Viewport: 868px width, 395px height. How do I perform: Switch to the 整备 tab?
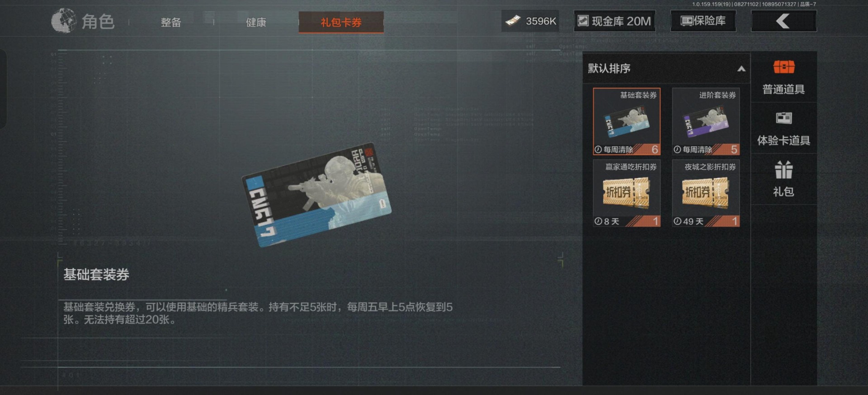[x=171, y=22]
